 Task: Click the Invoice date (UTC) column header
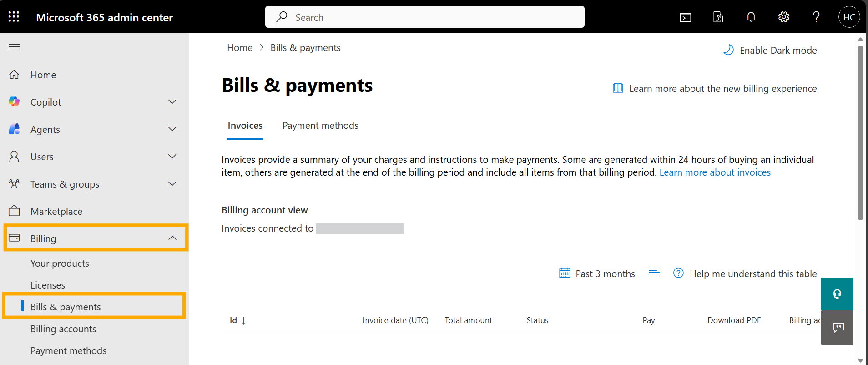(x=395, y=320)
